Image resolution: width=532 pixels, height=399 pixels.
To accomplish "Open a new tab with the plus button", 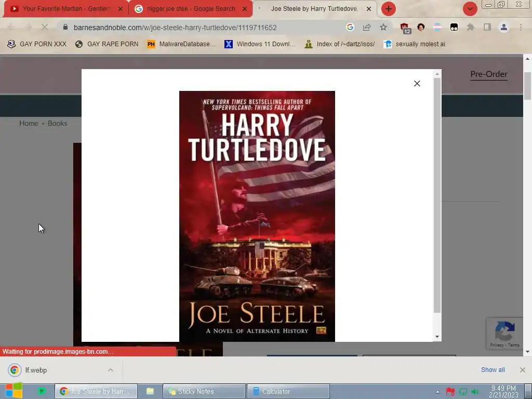I will (x=389, y=9).
